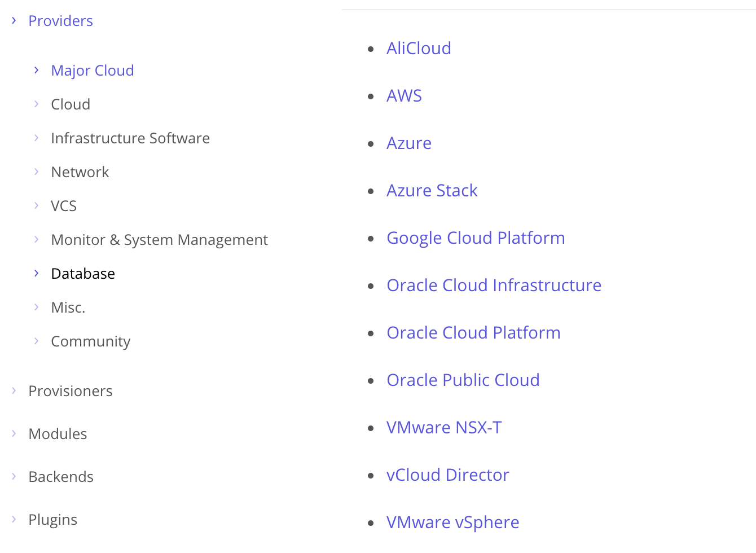Select VCS in the sidebar
Image resolution: width=756 pixels, height=553 pixels.
click(x=64, y=206)
